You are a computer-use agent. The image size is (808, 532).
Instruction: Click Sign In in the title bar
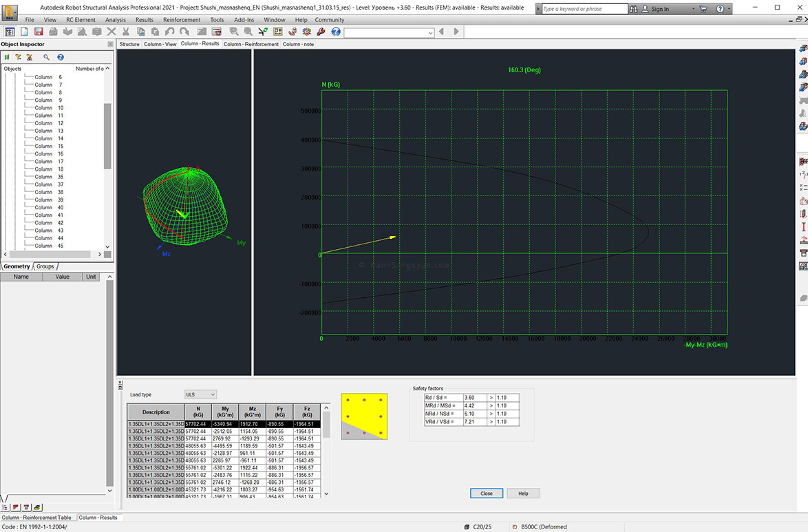[660, 9]
